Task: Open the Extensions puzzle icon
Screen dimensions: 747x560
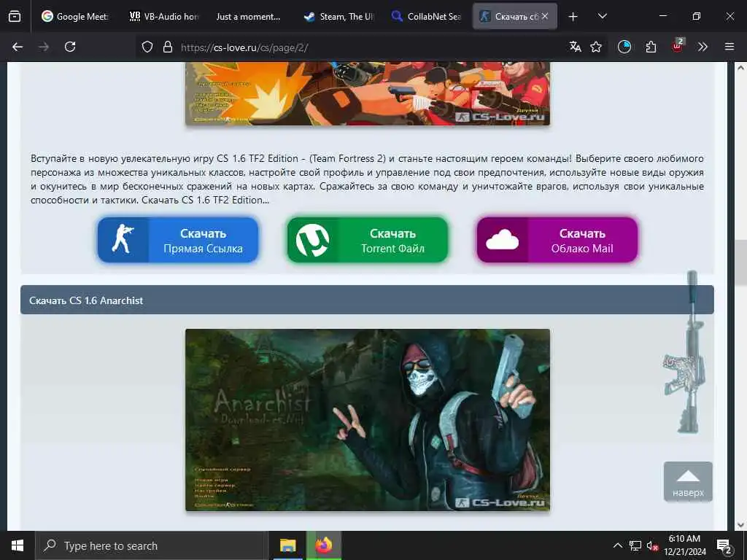Action: click(x=651, y=47)
